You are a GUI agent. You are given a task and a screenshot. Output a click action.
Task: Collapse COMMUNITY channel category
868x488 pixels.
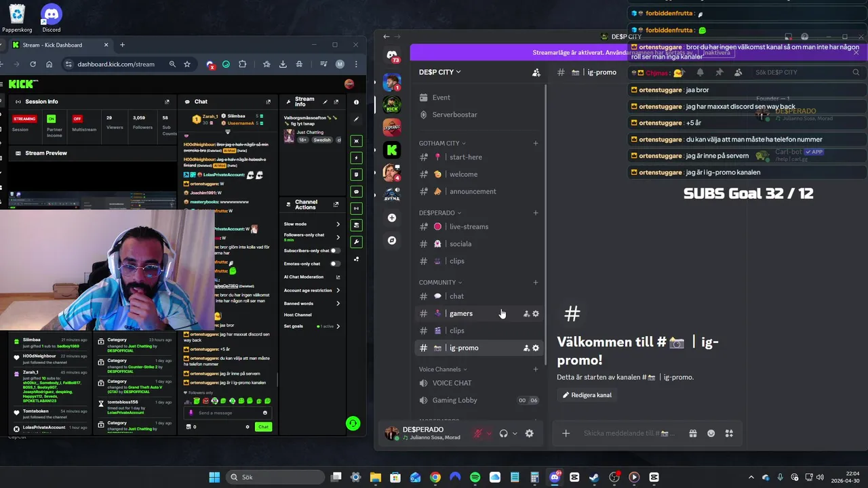pos(440,283)
